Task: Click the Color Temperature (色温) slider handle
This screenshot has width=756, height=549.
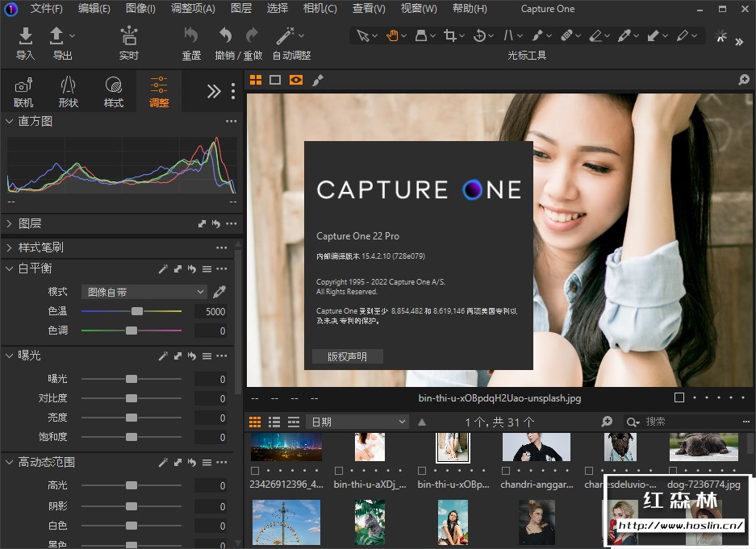Action: tap(137, 311)
